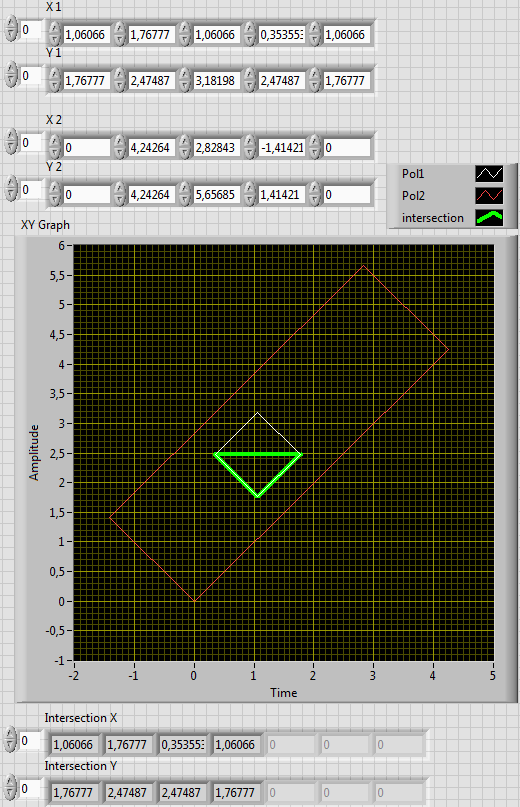The height and width of the screenshot is (807, 520).
Task: Click the Intersection X label
Action: (81, 717)
